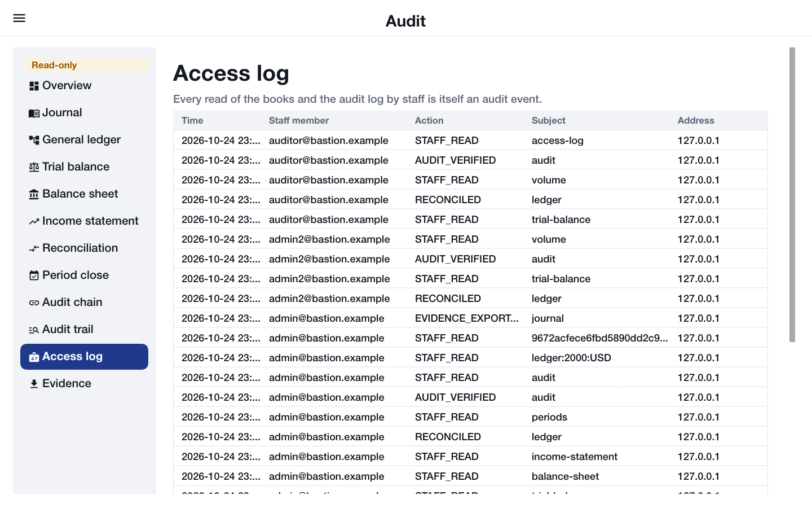Click the Journal book icon
This screenshot has width=812, height=508.
pyautogui.click(x=34, y=113)
